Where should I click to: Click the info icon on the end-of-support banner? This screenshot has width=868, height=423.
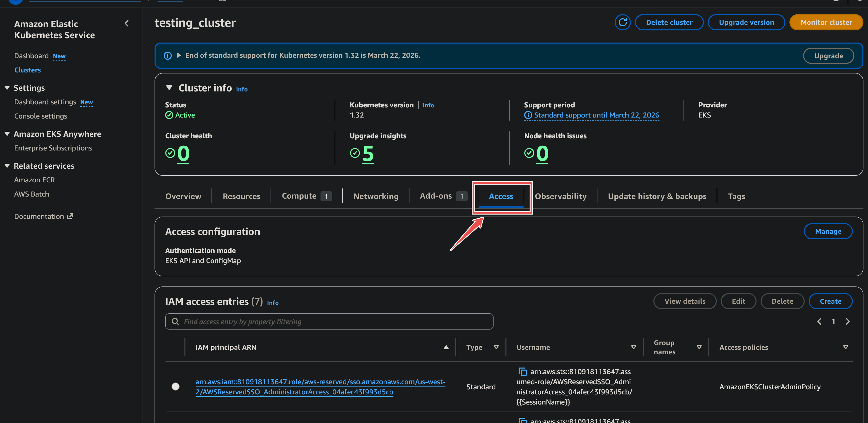(x=167, y=55)
